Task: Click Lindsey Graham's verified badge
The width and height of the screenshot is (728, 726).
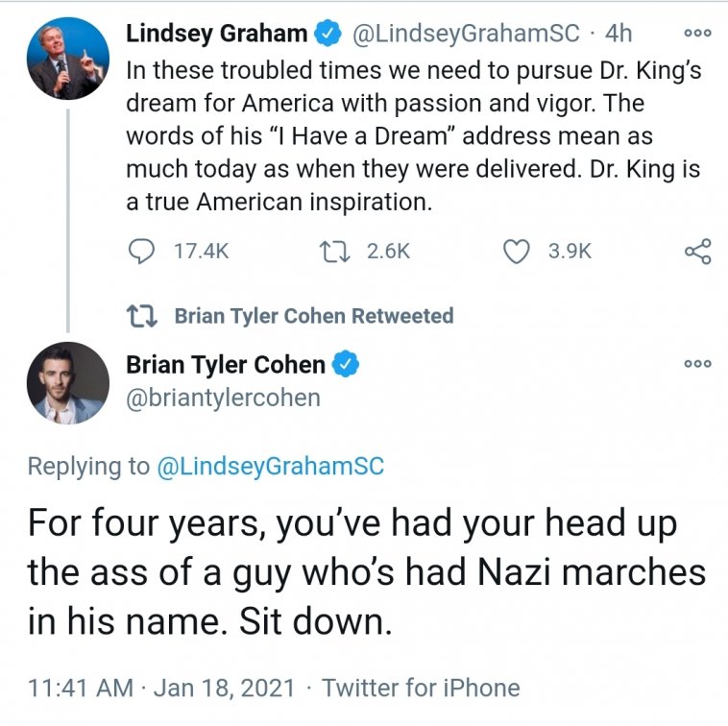Action: click(x=328, y=34)
